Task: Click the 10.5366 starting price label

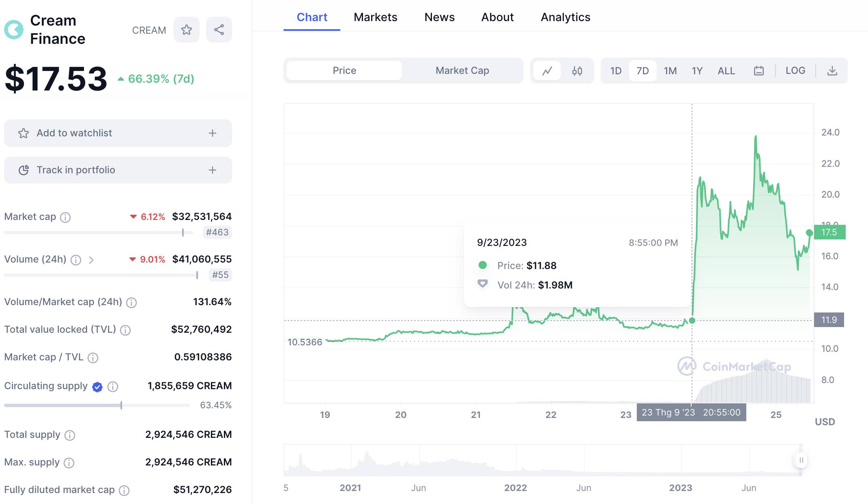Action: tap(305, 342)
